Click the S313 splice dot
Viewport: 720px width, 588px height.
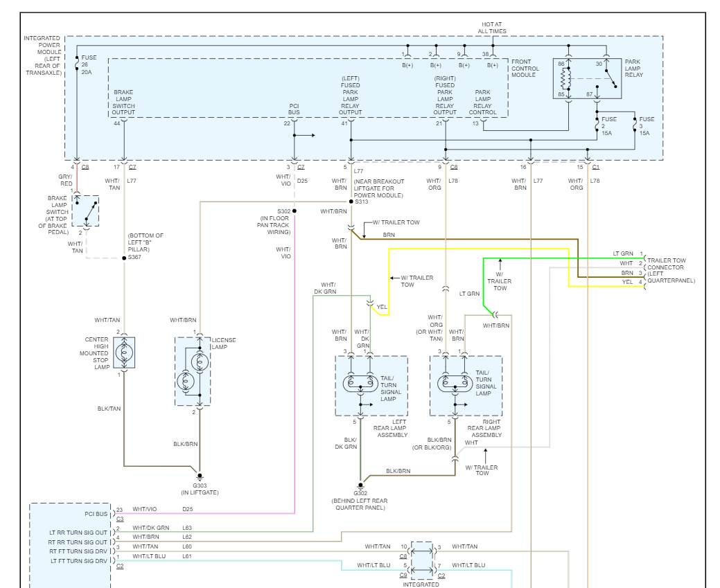click(x=351, y=202)
